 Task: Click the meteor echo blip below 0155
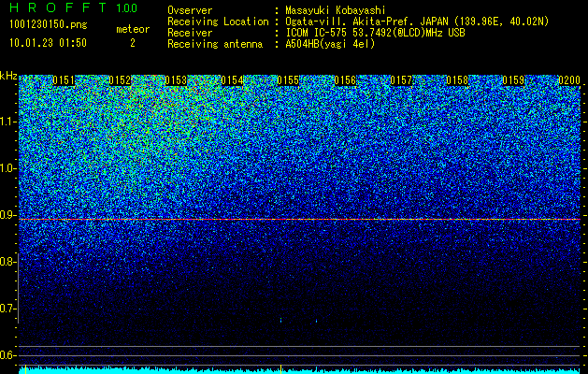pyautogui.click(x=280, y=320)
